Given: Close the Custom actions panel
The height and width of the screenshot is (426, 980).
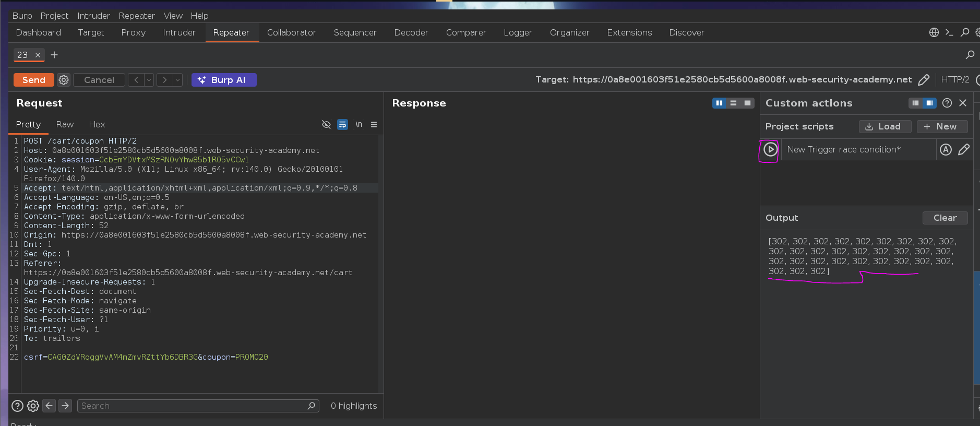Looking at the screenshot, I should (x=963, y=103).
